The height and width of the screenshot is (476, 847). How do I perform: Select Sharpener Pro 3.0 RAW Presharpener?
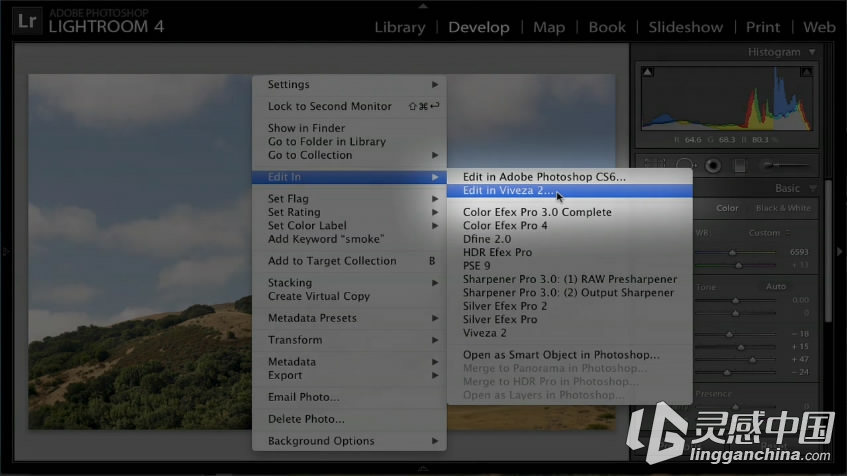[569, 279]
